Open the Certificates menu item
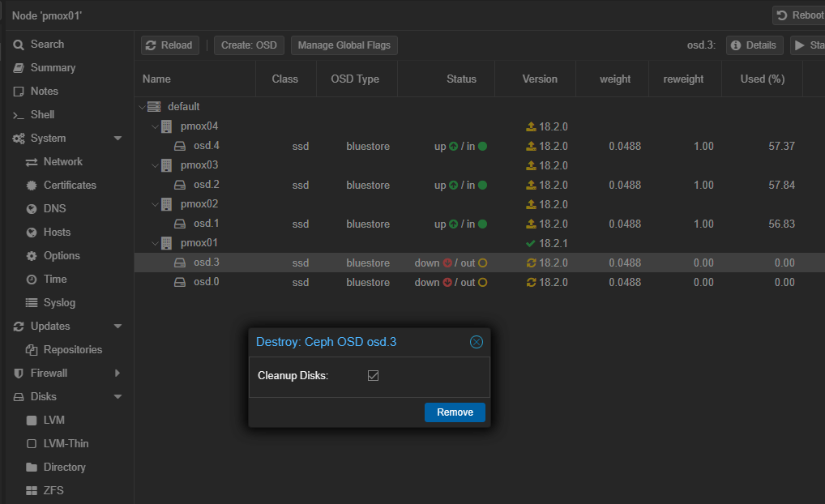Screen dimensions: 825x504 (69, 186)
